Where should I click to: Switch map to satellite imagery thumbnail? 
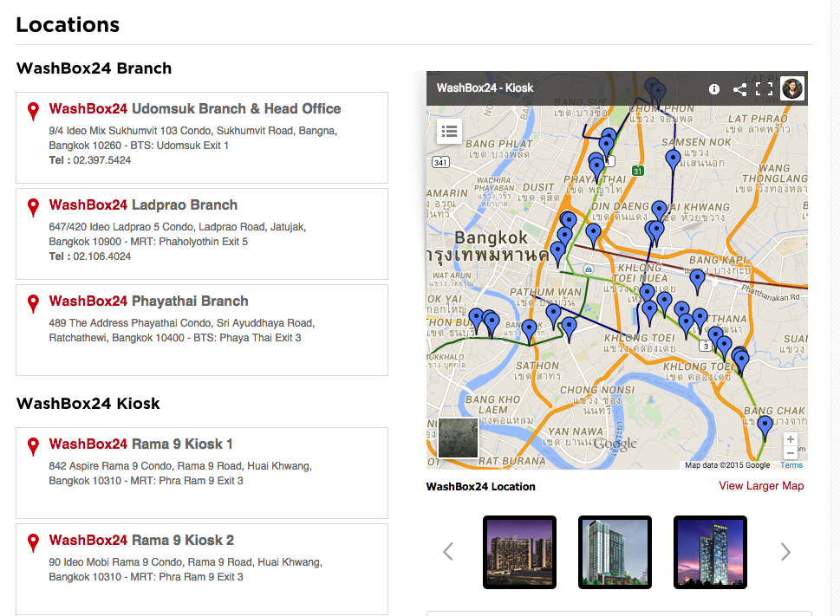[458, 438]
